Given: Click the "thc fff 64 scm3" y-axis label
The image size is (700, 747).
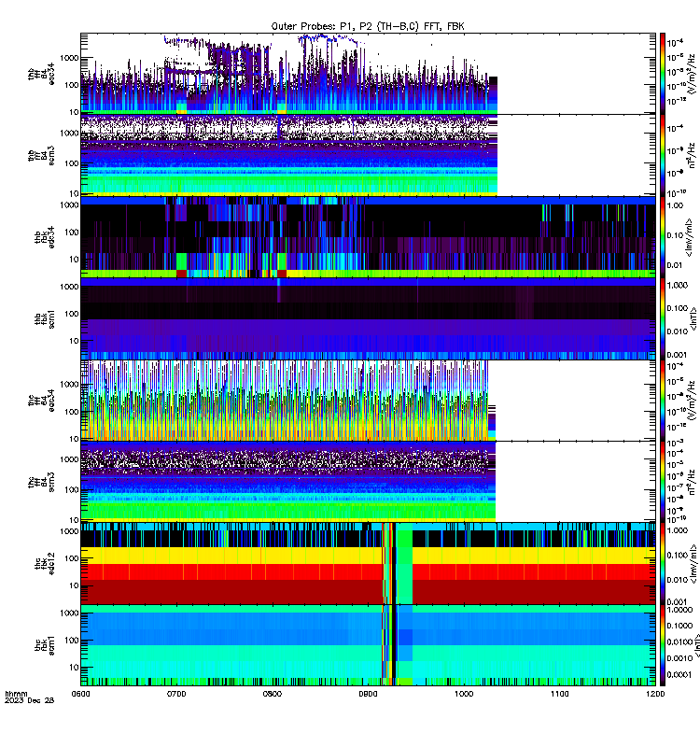Looking at the screenshot, I should point(41,482).
